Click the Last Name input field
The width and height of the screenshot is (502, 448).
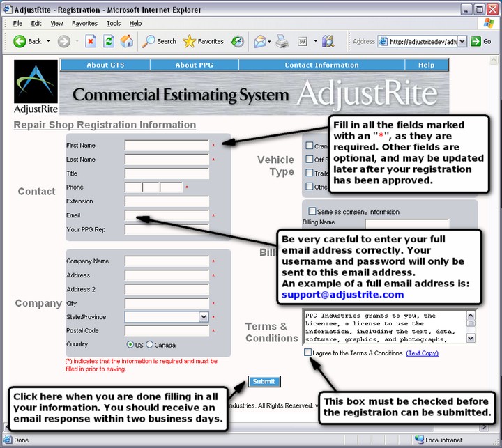[x=167, y=160]
